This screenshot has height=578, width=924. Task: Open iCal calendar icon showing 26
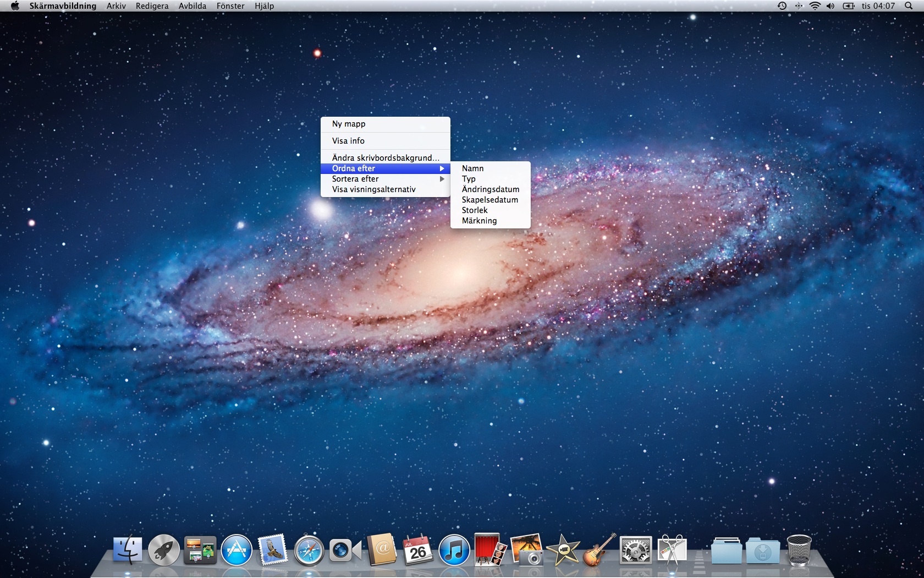[417, 550]
